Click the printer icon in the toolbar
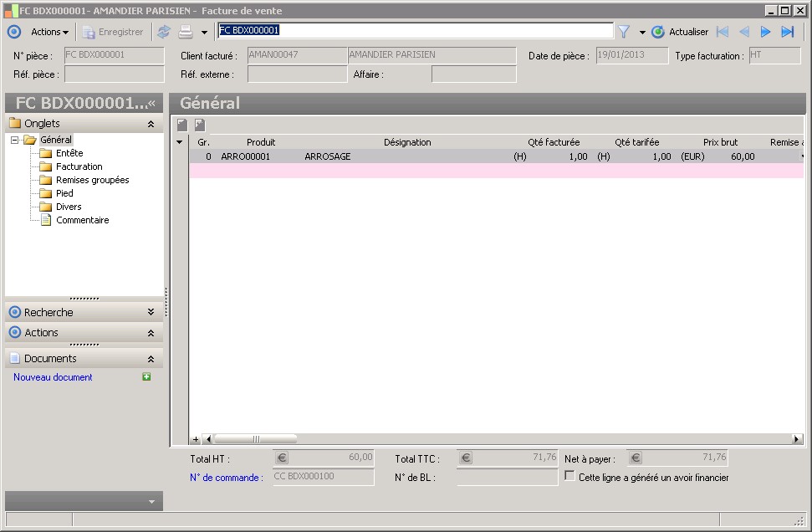The width and height of the screenshot is (812, 532). pos(186,32)
